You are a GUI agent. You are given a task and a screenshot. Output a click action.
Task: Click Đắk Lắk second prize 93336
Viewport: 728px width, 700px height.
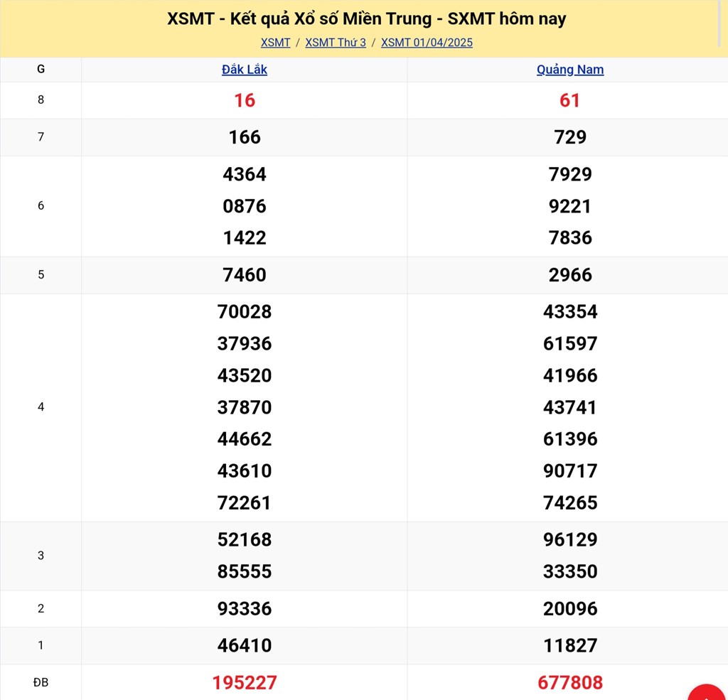coord(245,608)
